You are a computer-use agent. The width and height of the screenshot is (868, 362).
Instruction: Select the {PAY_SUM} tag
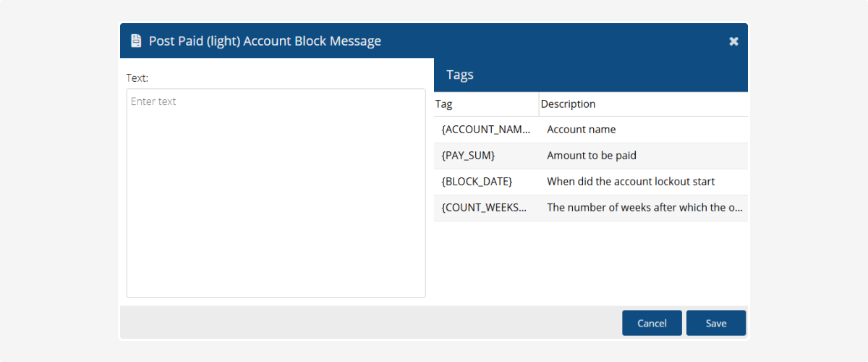pos(468,156)
